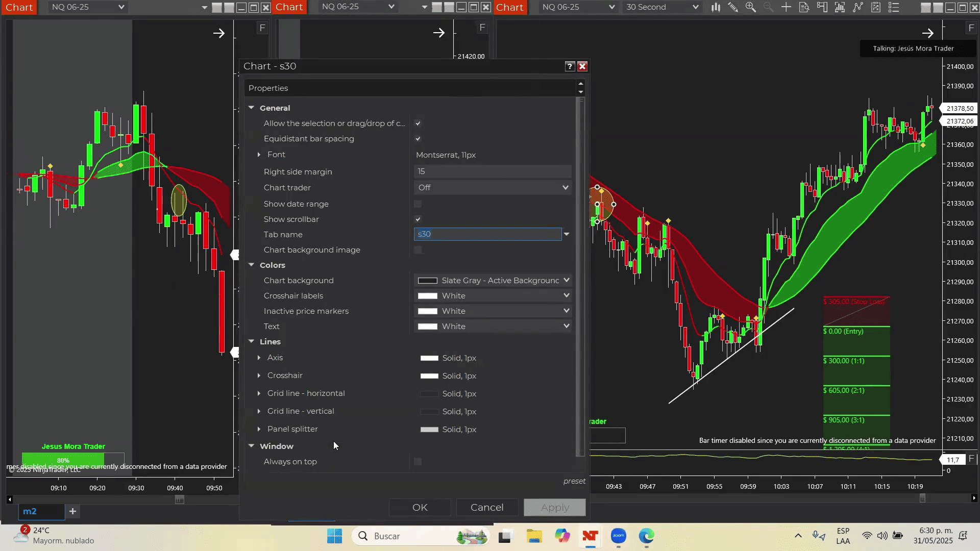Open the Strategies icon in chart toolbar
980x551 pixels.
click(876, 7)
